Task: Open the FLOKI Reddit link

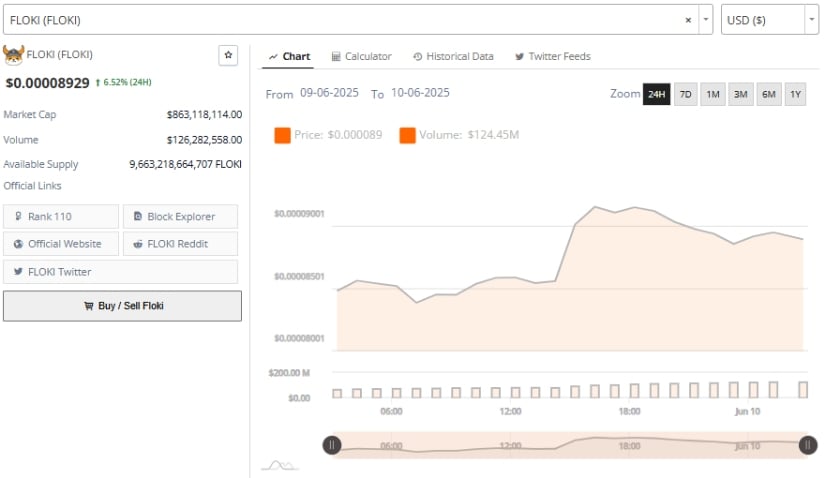Action: click(x=180, y=244)
